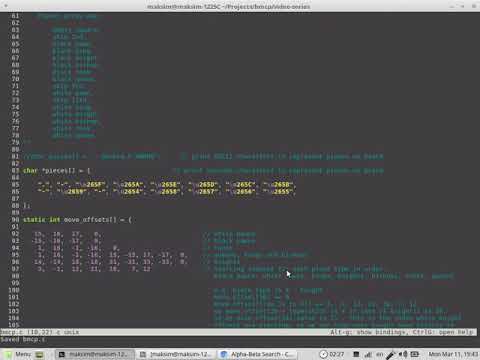Click the '\u2655' string on line 86
The image size is (480, 360).
(278, 192)
